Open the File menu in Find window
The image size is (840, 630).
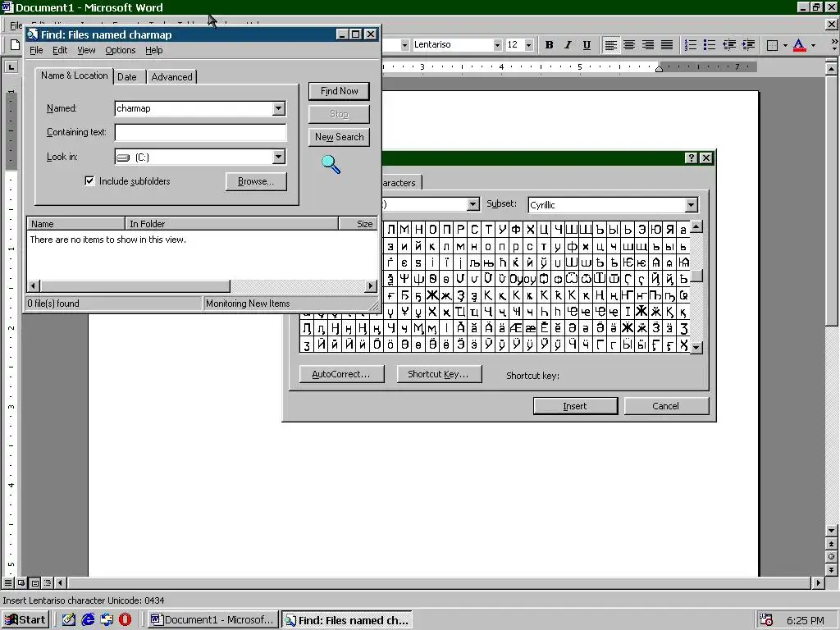pos(36,50)
